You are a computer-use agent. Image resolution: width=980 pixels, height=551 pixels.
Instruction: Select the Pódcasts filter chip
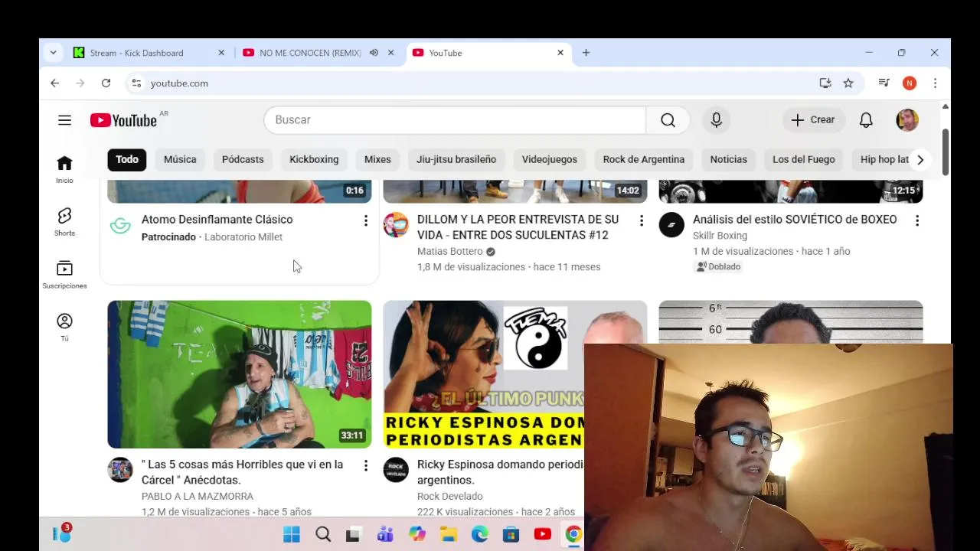(243, 159)
